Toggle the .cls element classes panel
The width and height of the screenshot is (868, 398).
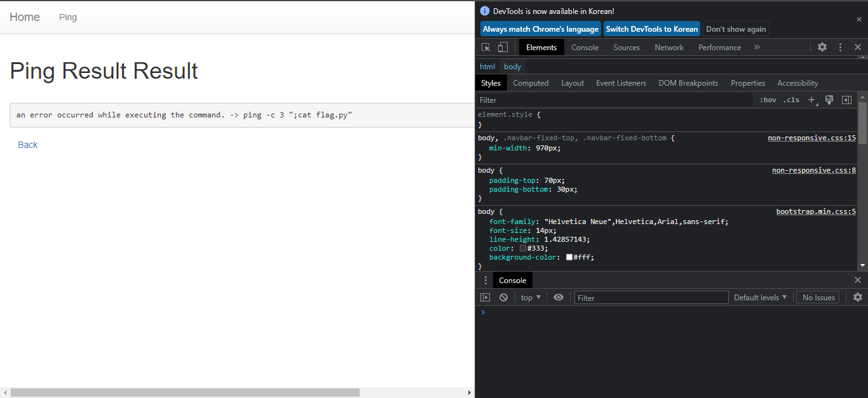point(791,100)
